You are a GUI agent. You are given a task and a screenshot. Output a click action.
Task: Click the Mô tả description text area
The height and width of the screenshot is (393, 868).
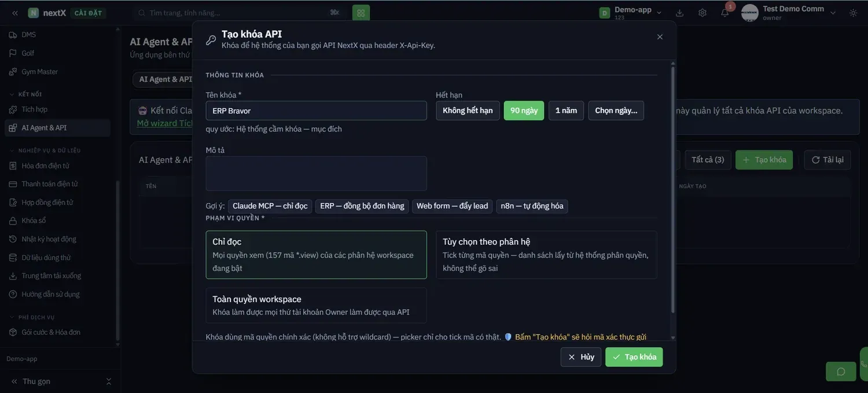tap(316, 174)
